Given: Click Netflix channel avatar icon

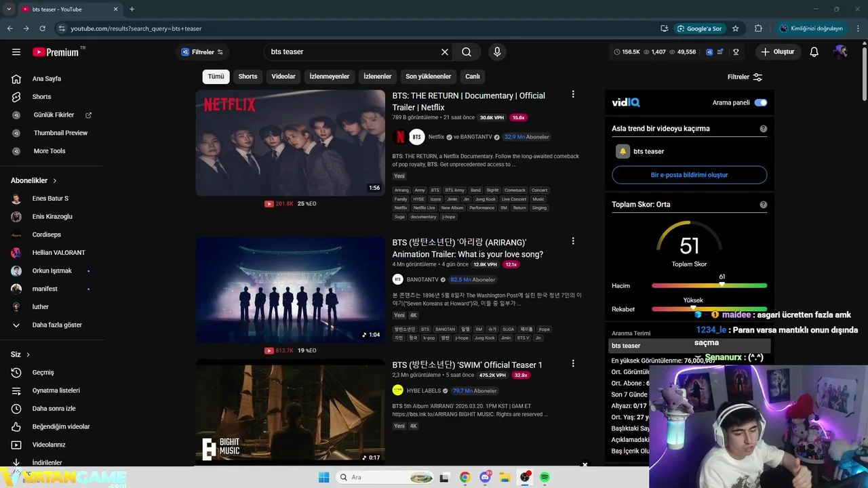Looking at the screenshot, I should pos(400,137).
